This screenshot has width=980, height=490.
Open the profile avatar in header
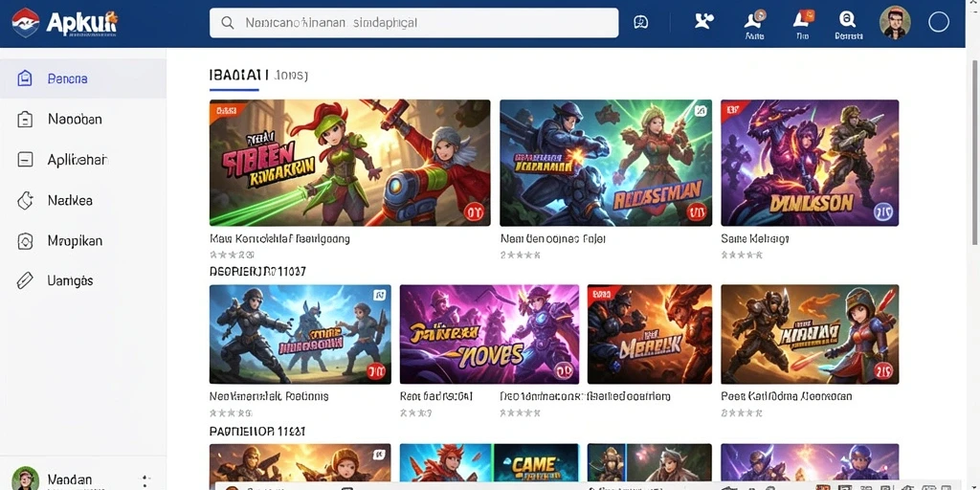(895, 23)
